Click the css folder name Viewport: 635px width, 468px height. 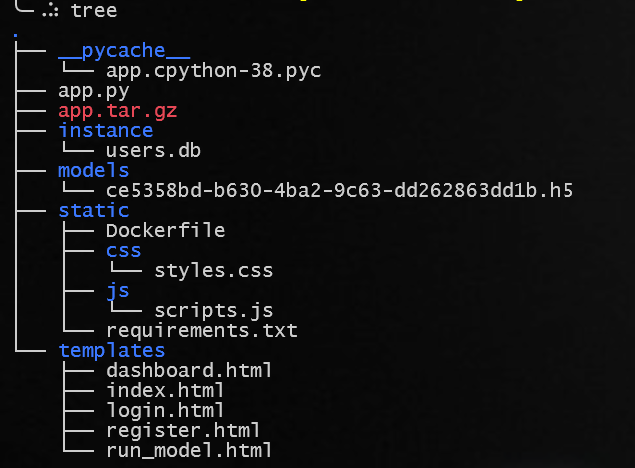[x=124, y=251]
